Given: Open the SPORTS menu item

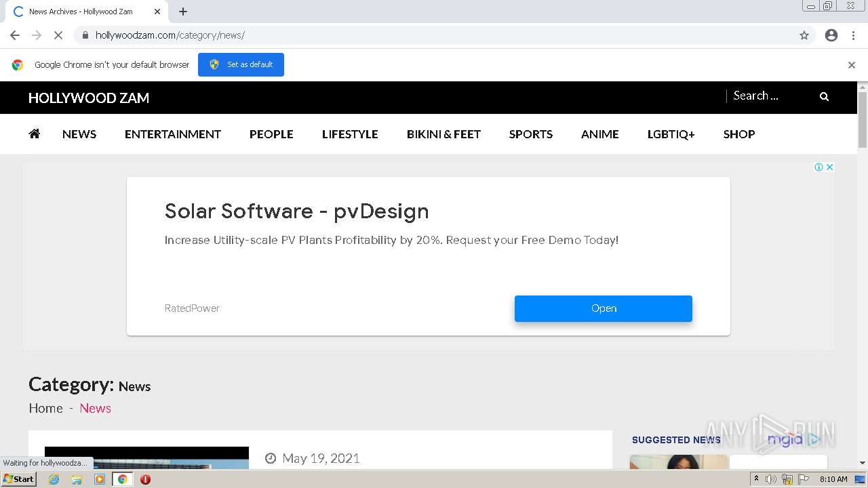Looking at the screenshot, I should tap(531, 134).
